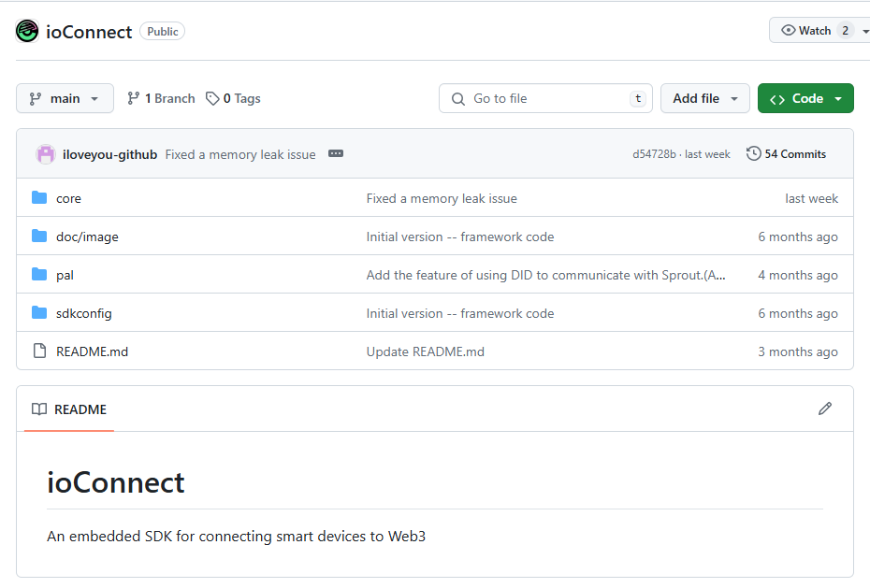The width and height of the screenshot is (870, 588).
Task: Click the README book icon
Action: 39,409
